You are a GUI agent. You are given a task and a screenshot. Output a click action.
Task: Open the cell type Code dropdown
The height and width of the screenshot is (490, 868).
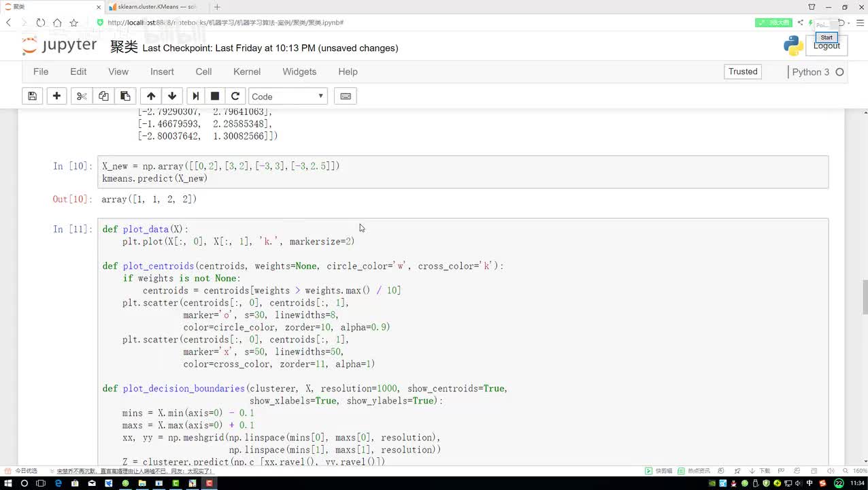click(x=288, y=96)
